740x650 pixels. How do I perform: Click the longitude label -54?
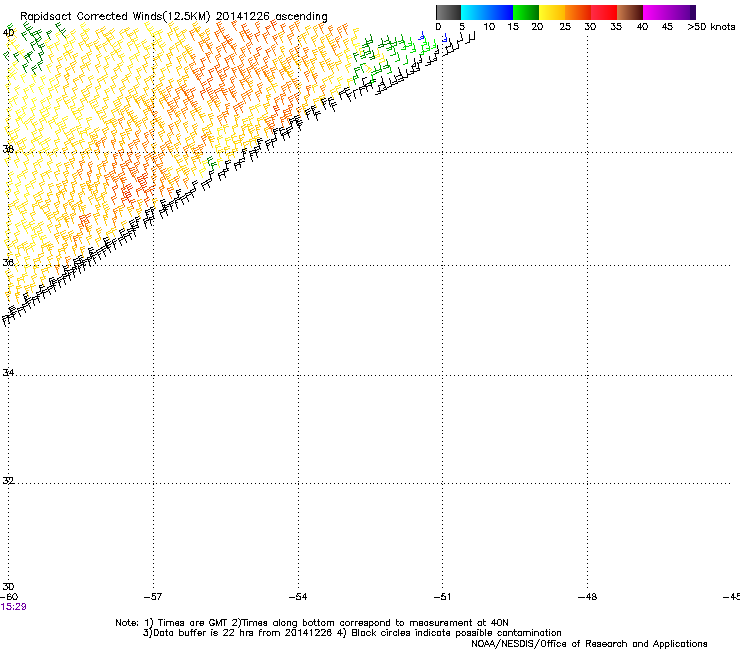coord(298,597)
